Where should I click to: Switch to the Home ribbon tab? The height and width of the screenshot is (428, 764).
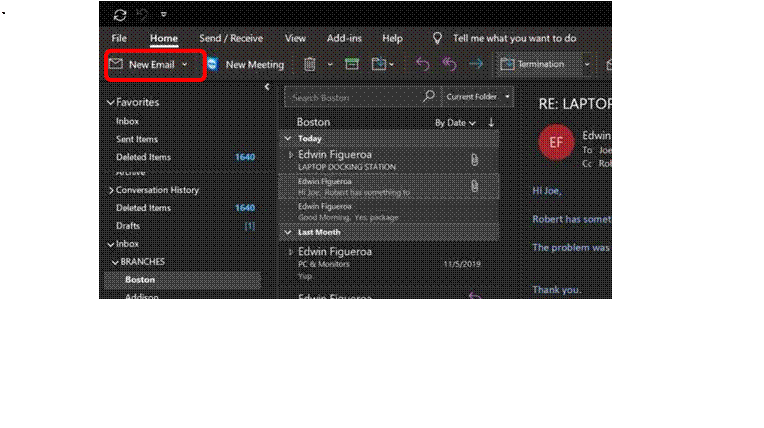(164, 38)
